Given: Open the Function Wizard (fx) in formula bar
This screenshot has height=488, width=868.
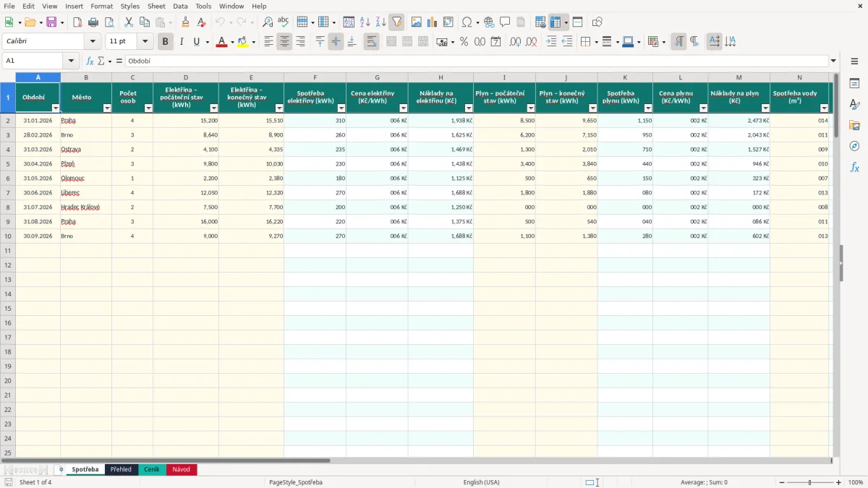Looking at the screenshot, I should [90, 61].
